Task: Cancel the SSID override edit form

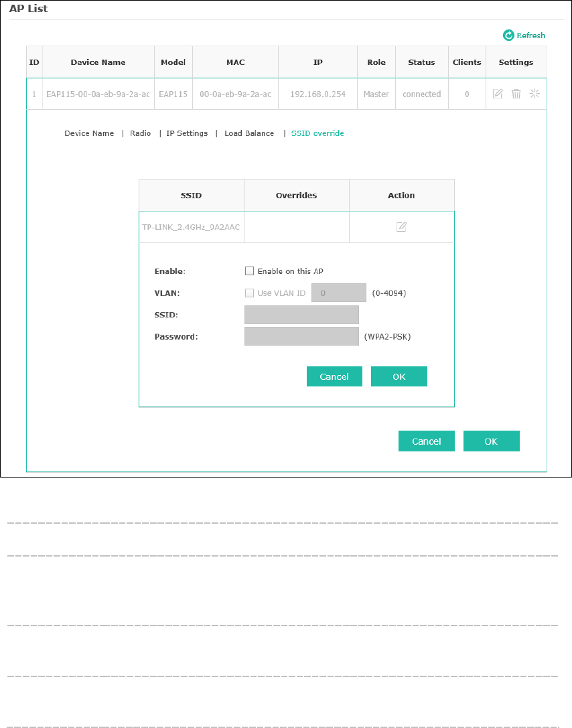Action: point(334,376)
